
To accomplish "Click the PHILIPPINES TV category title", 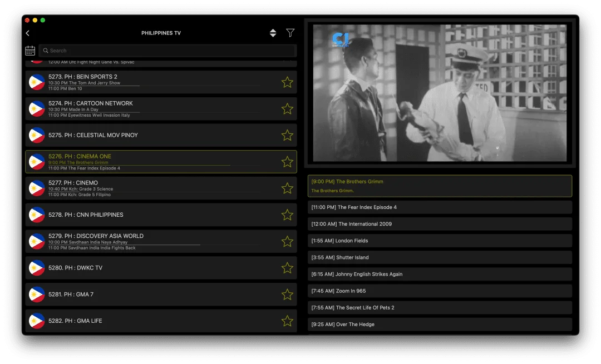I will click(161, 33).
